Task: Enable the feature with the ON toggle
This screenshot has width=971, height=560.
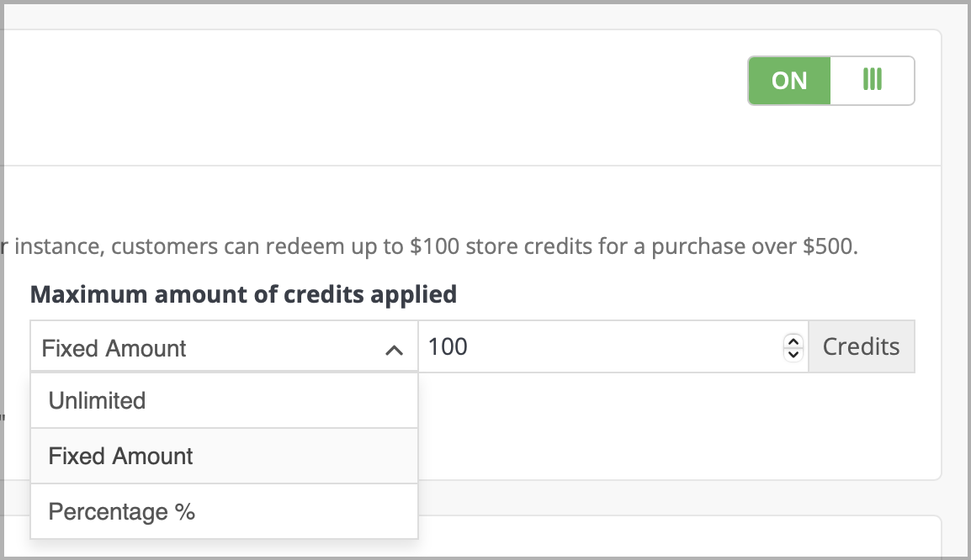Action: pyautogui.click(x=788, y=80)
